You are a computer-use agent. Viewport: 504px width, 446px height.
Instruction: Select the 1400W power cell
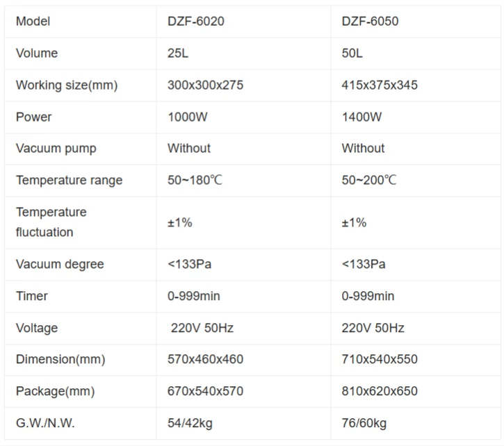pos(361,117)
